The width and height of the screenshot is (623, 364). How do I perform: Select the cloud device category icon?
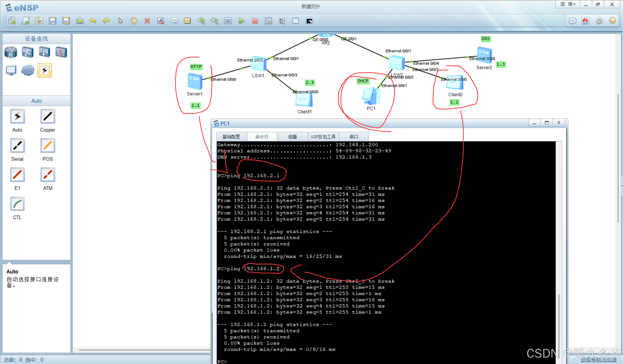(x=28, y=70)
